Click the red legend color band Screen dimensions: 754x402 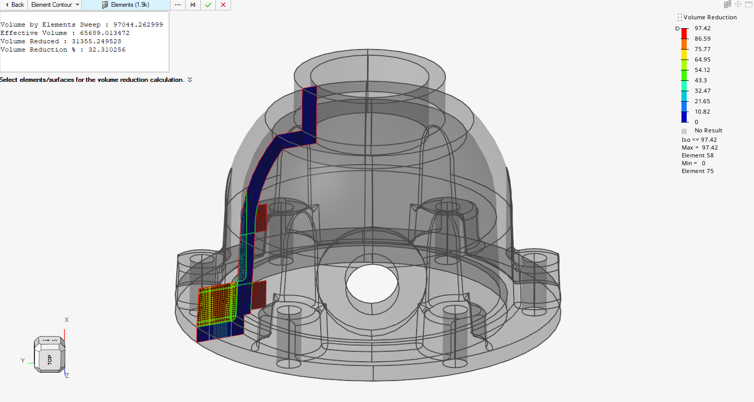pos(685,34)
